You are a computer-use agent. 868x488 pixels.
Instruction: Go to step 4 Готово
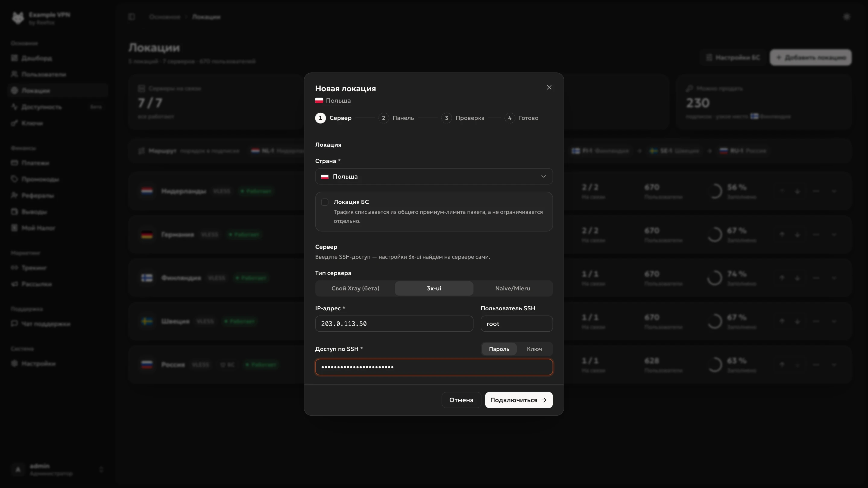pyautogui.click(x=521, y=118)
